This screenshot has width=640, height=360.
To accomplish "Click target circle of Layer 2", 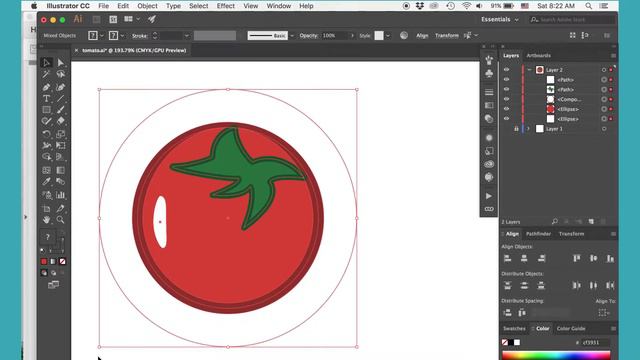I will tap(604, 70).
